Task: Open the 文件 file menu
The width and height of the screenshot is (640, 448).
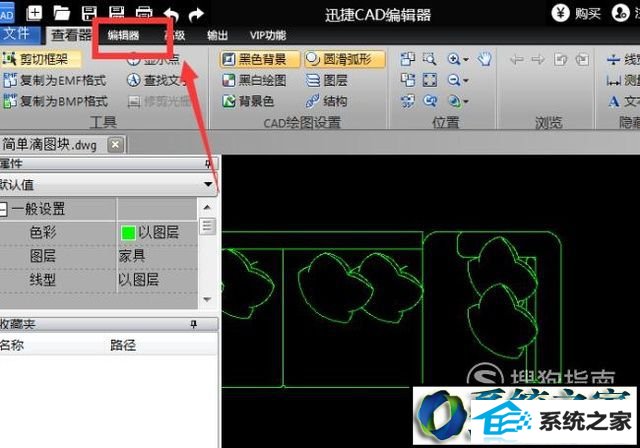Action: (x=20, y=34)
